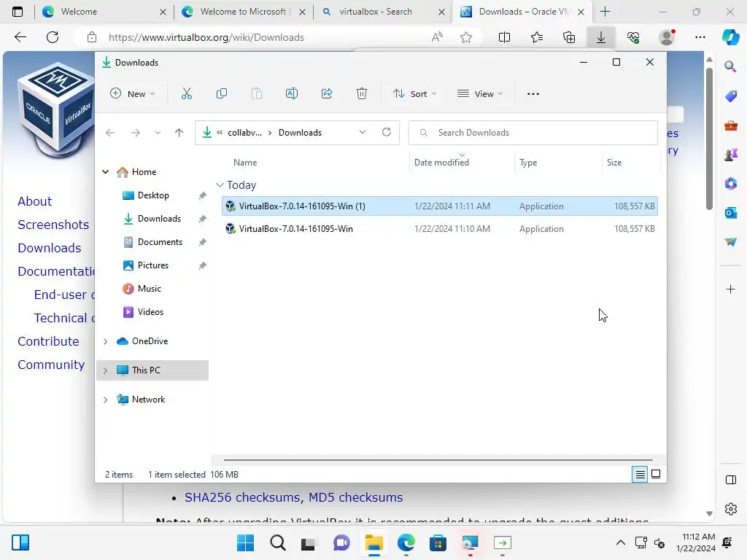Select Documents in navigation pane
Viewport: 747px width, 560px height.
tap(160, 242)
